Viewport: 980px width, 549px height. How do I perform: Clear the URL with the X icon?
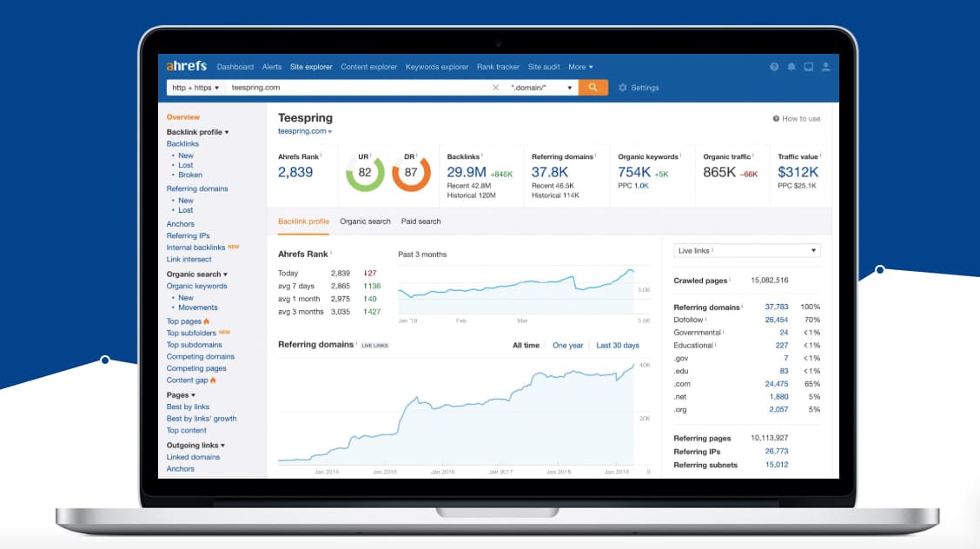coord(495,88)
